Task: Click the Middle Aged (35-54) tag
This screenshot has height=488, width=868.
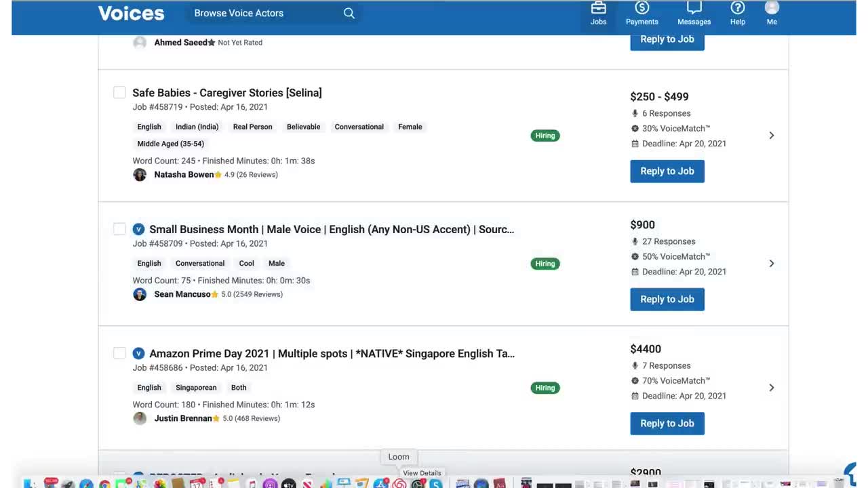Action: pyautogui.click(x=171, y=144)
